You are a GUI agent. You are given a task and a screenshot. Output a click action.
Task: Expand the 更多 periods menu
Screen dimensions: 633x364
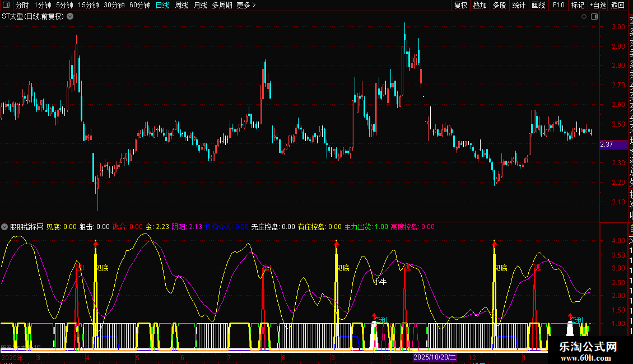tap(246, 5)
